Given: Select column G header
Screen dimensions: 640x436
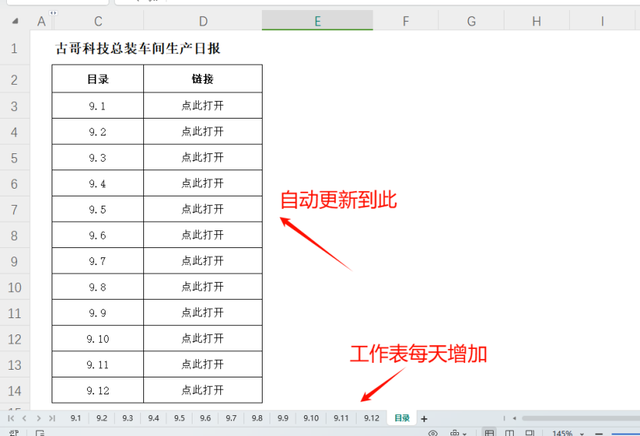Looking at the screenshot, I should (471, 21).
